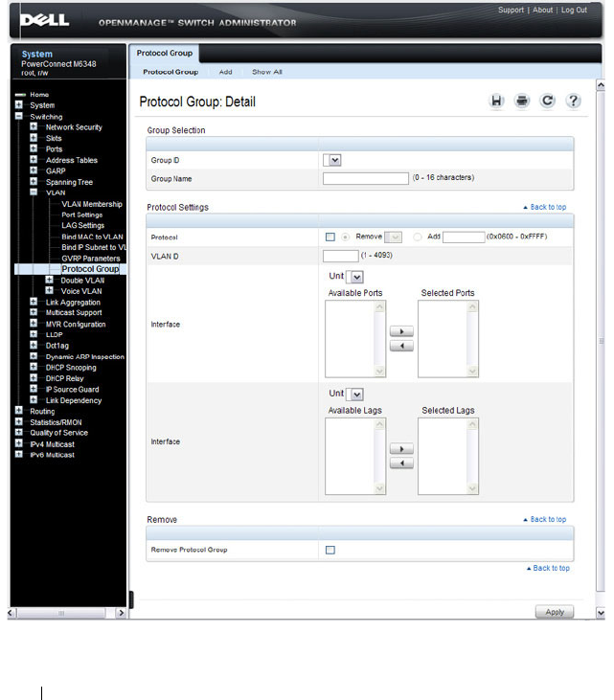
Task: Expand the System tree node
Action: [19, 104]
